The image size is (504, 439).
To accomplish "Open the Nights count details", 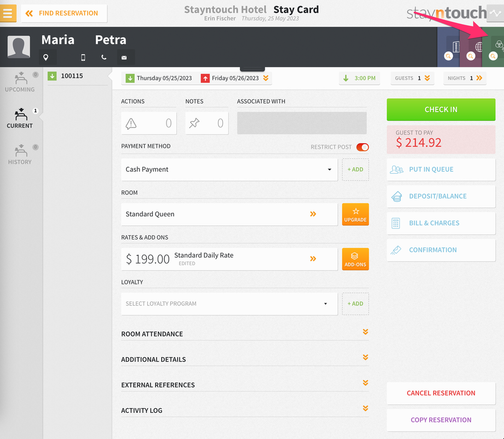I will pyautogui.click(x=465, y=78).
